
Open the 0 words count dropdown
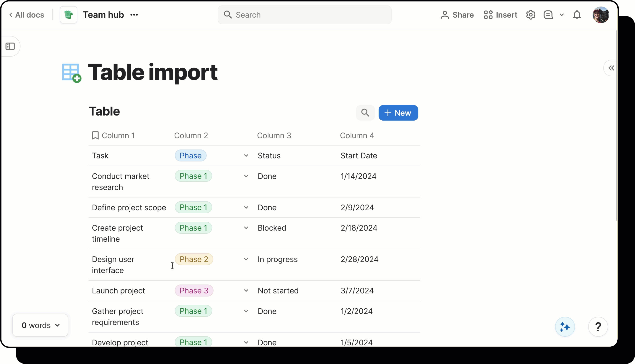pyautogui.click(x=40, y=325)
